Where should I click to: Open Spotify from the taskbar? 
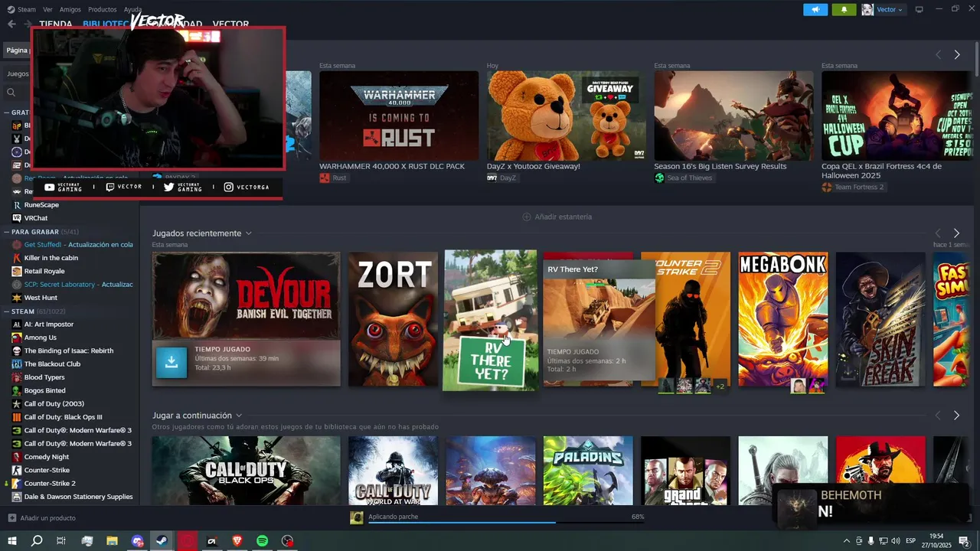pos(262,541)
